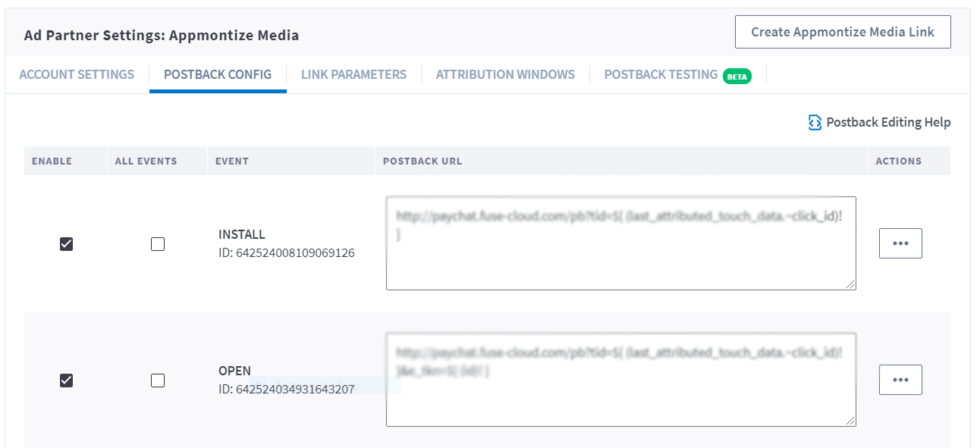Screen dimensions: 980x448
Task: Open the Postback Testing tab
Action: click(661, 74)
